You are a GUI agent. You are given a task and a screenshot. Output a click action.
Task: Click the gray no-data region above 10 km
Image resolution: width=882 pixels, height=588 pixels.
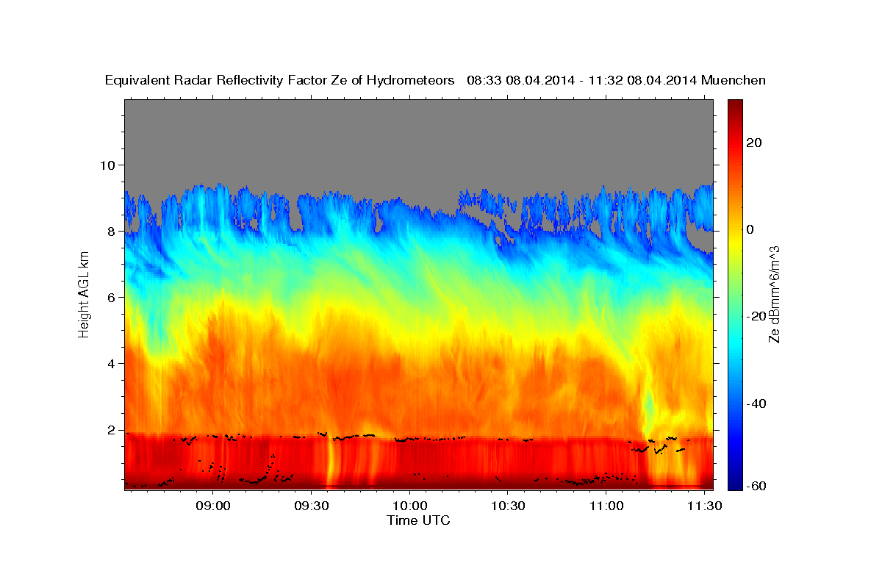(x=418, y=132)
